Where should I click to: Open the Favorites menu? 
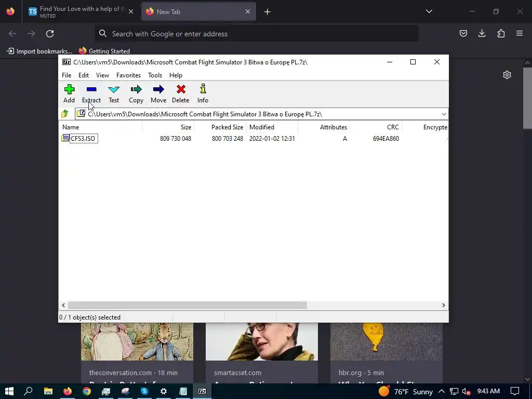[129, 75]
